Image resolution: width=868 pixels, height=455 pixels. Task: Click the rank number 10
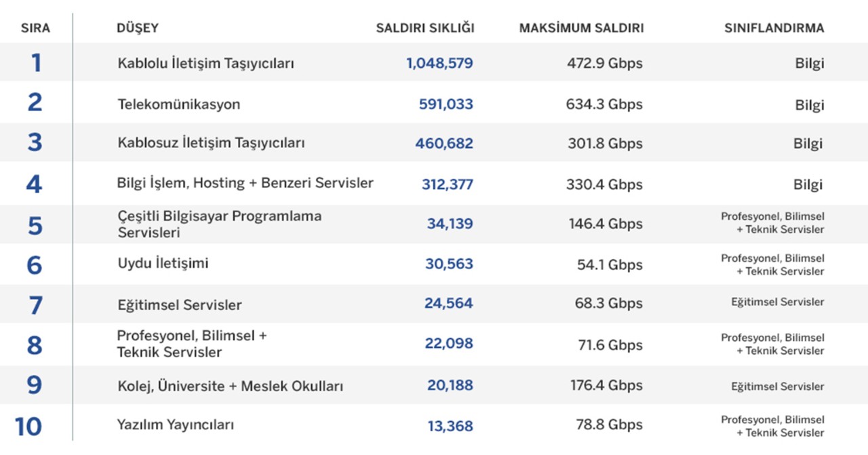coord(28,427)
